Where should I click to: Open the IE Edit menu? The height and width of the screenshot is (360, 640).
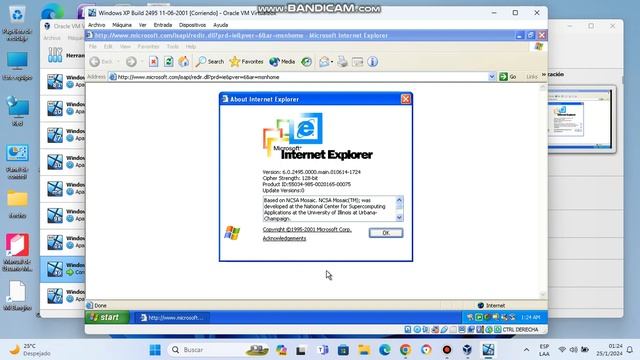click(108, 47)
